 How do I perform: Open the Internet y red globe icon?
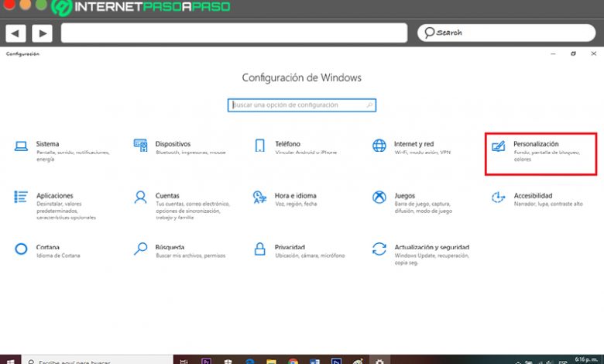[379, 146]
